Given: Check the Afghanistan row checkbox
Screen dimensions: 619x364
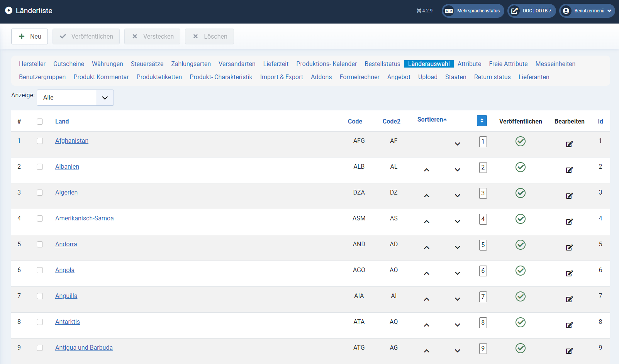Looking at the screenshot, I should click(40, 141).
